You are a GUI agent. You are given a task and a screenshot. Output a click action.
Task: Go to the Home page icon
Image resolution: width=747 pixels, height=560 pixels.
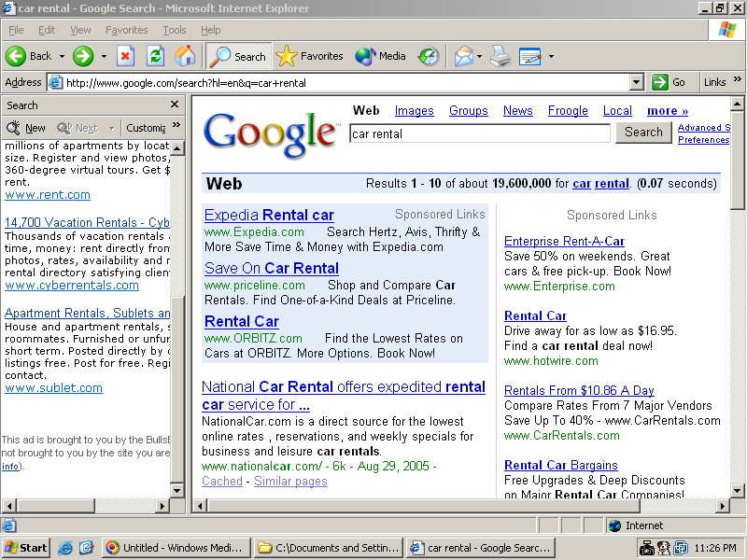[x=185, y=56]
